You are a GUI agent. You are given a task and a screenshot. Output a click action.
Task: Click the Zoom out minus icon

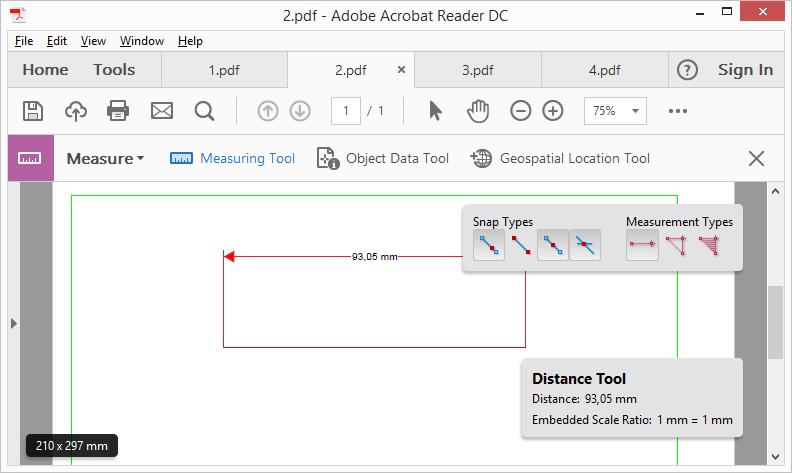(520, 111)
